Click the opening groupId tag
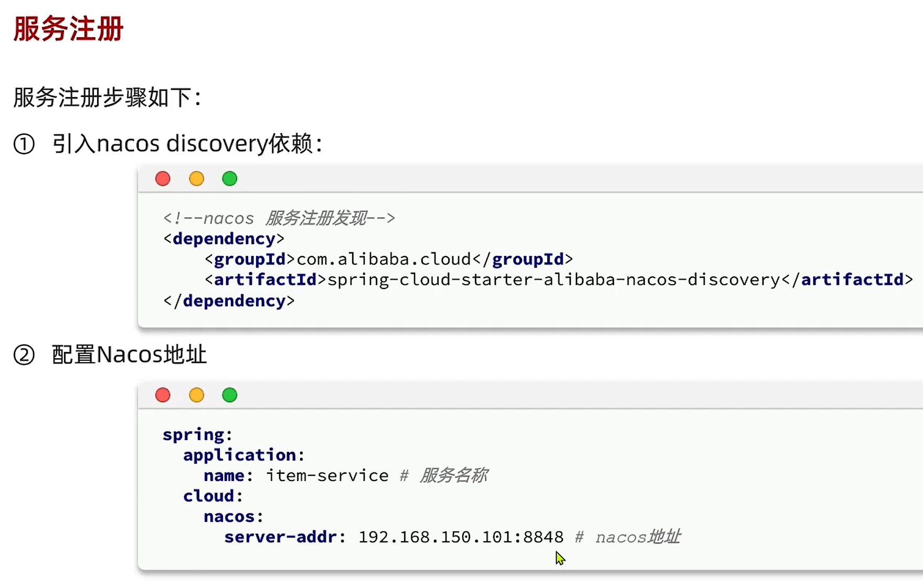This screenshot has width=923, height=588. 250,259
